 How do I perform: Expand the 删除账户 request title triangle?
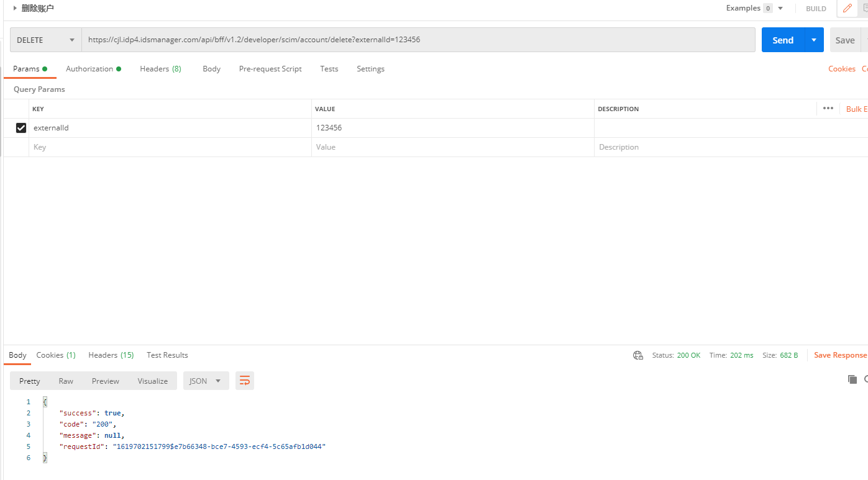tap(15, 8)
